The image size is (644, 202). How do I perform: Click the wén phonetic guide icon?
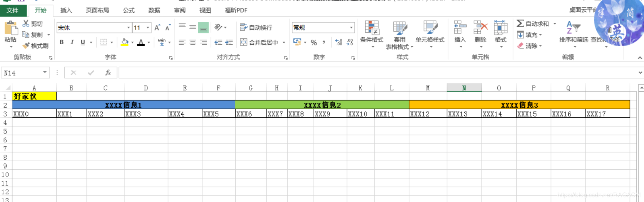click(x=162, y=42)
